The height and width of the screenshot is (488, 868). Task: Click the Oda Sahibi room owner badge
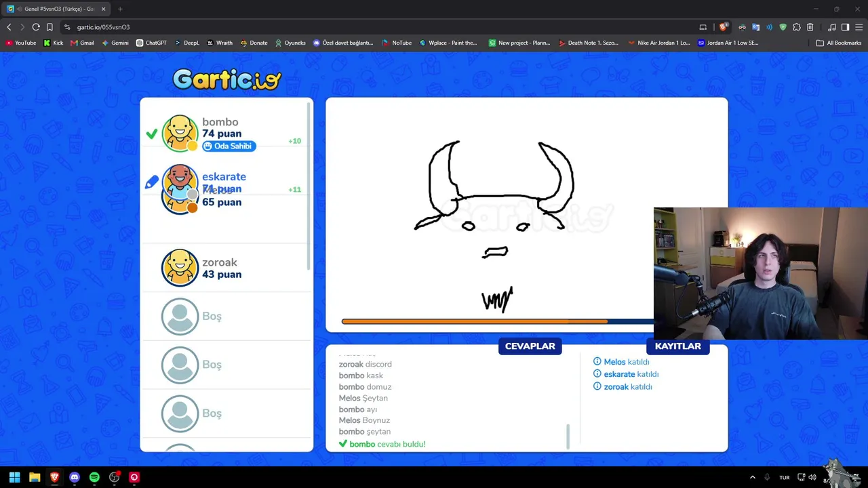(x=229, y=146)
